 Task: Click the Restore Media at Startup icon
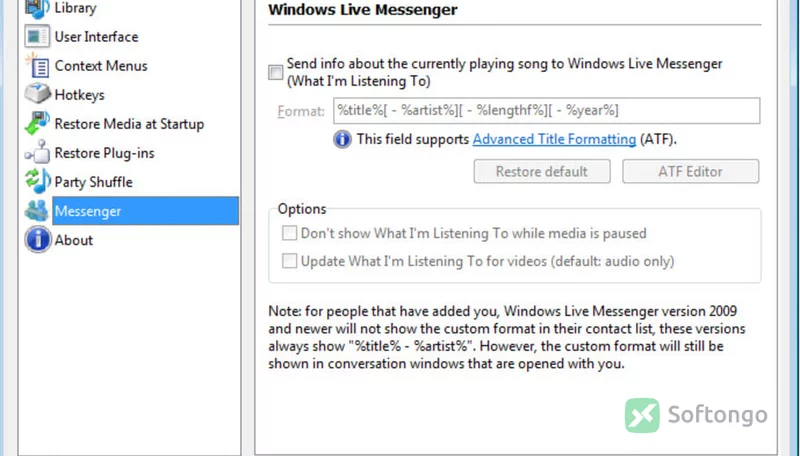coord(37,123)
